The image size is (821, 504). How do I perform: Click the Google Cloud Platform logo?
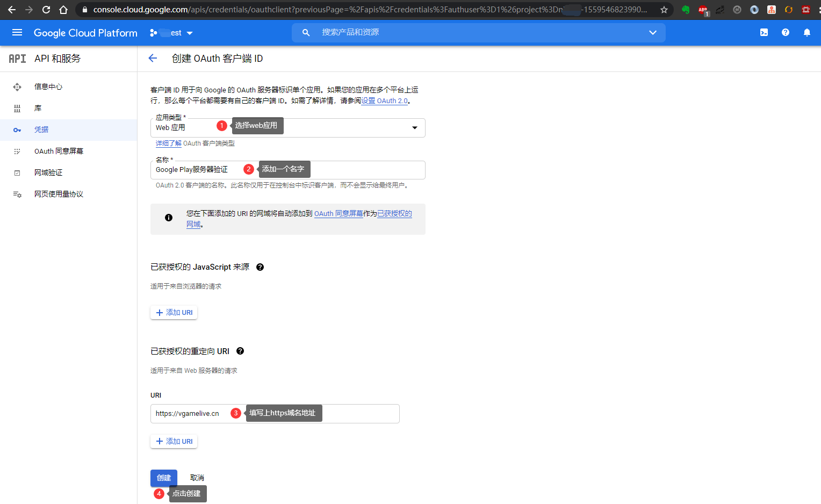[85, 33]
